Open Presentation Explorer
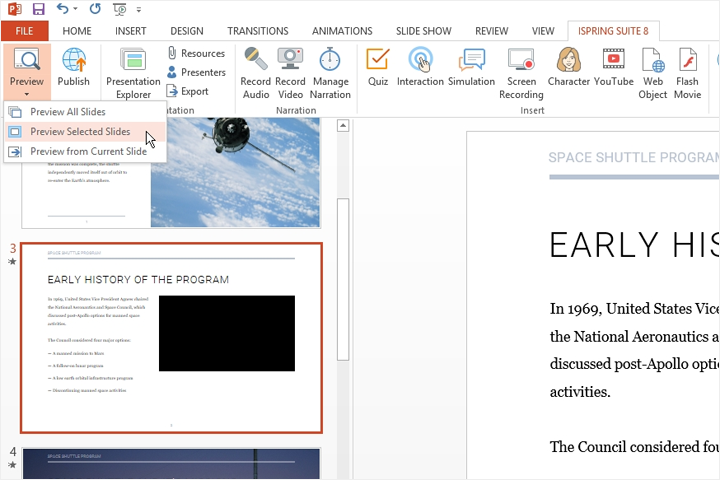The height and width of the screenshot is (480, 720). [x=133, y=73]
